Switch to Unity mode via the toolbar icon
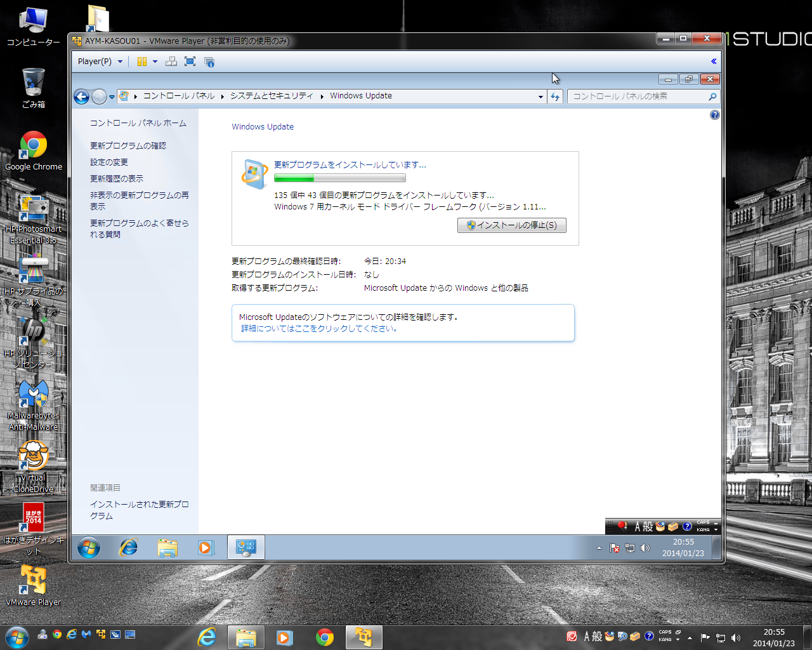812x650 pixels. [209, 62]
